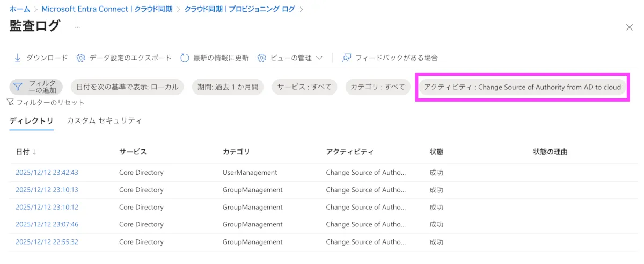Click the Refresh circular arrow icon

(185, 58)
